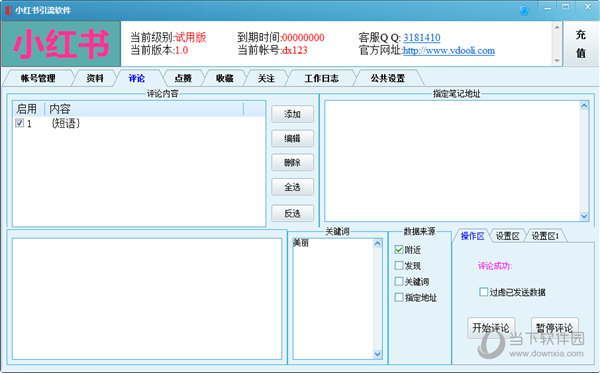Click scroll-up arrow of 关键词 list
The height and width of the screenshot is (373, 600).
(x=377, y=244)
